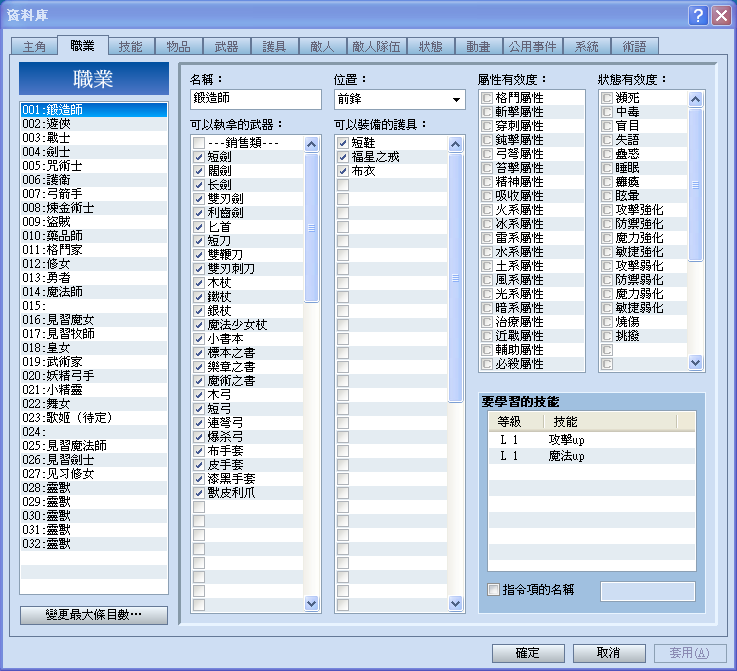
Task: Click the weapons list scrollbar thumb
Action: pos(311,227)
